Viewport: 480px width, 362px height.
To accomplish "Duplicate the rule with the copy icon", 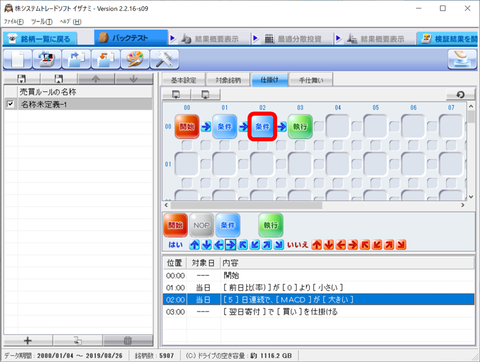I will coord(77,341).
